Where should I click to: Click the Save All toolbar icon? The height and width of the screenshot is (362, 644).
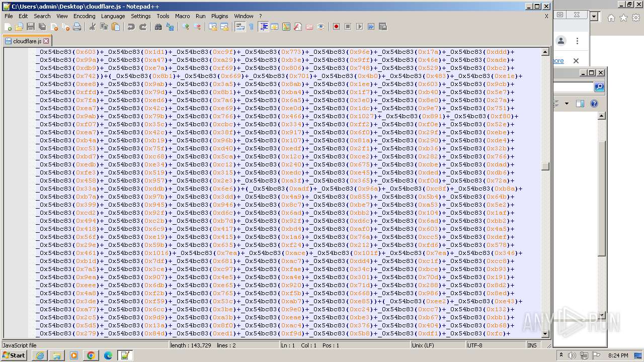tap(42, 27)
